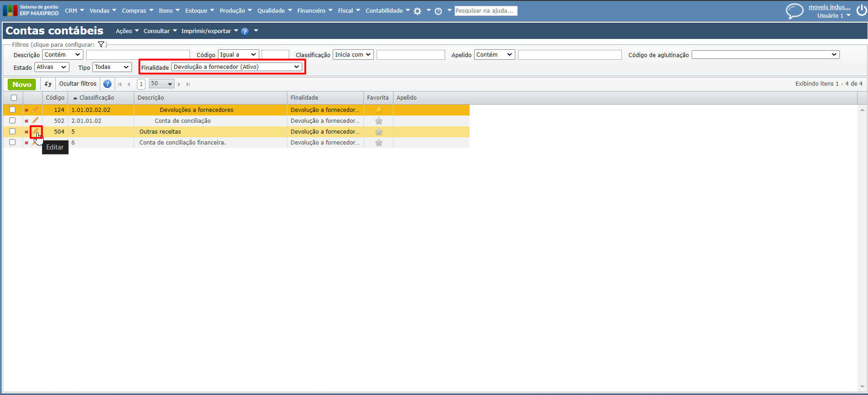The width and height of the screenshot is (868, 395).
Task: Edit account 124 with pencil icon
Action: (x=35, y=110)
